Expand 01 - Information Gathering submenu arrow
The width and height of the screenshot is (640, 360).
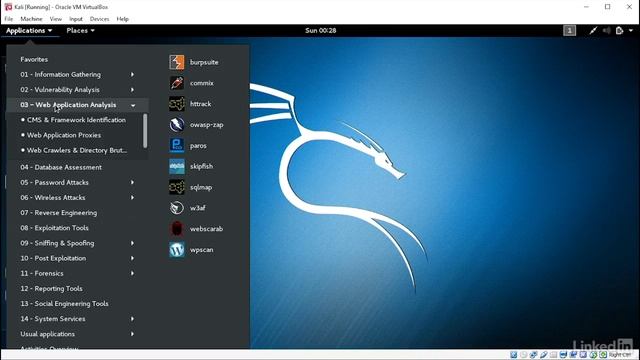click(132, 74)
